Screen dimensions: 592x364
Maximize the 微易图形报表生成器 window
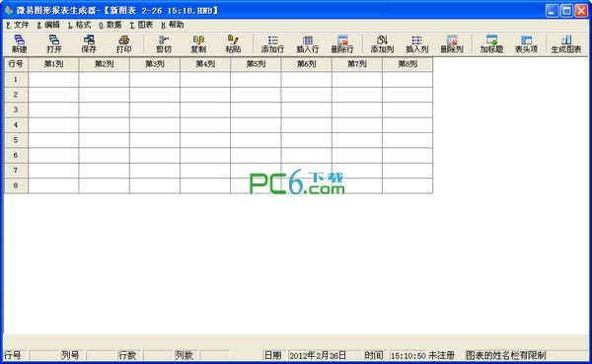pyautogui.click(x=566, y=11)
